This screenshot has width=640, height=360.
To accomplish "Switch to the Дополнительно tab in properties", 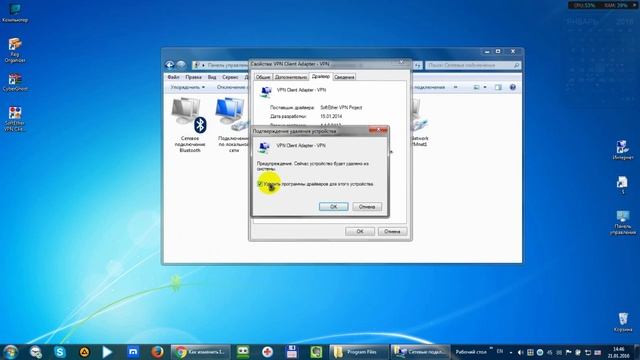I will pyautogui.click(x=291, y=77).
